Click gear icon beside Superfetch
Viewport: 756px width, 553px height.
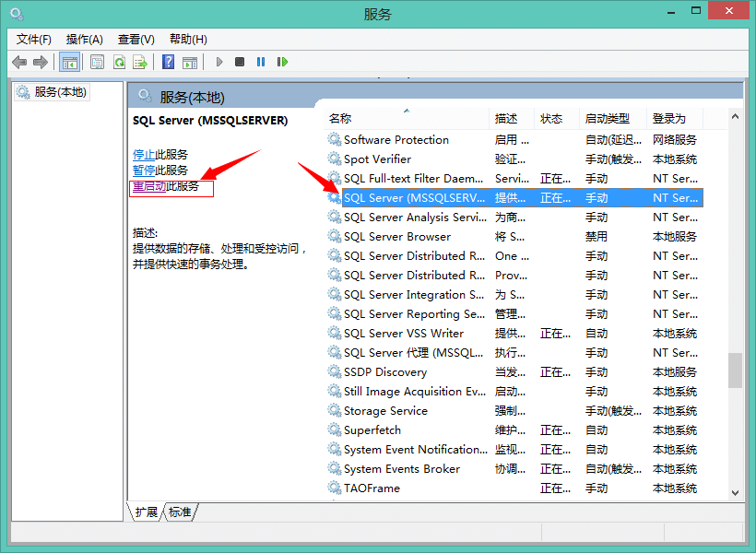pyautogui.click(x=335, y=429)
